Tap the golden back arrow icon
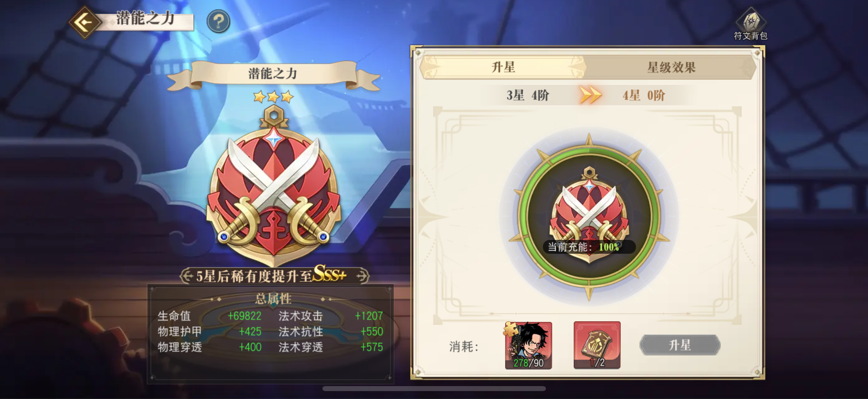This screenshot has width=868, height=399. click(x=85, y=22)
